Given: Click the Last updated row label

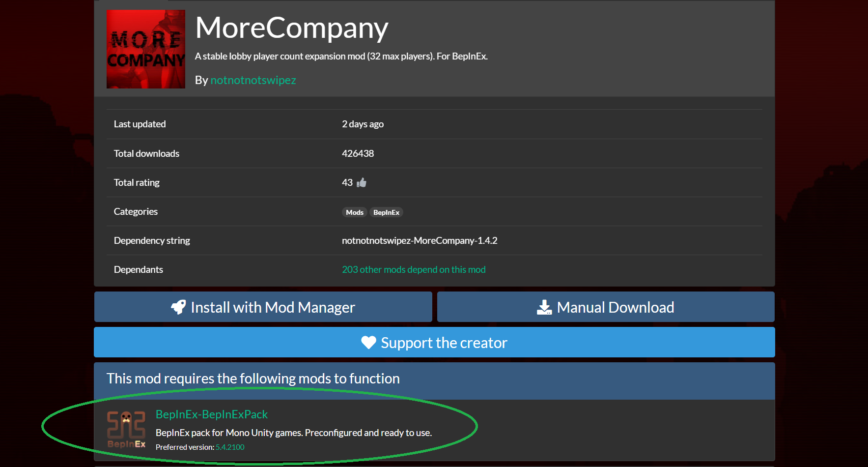Looking at the screenshot, I should coord(140,124).
